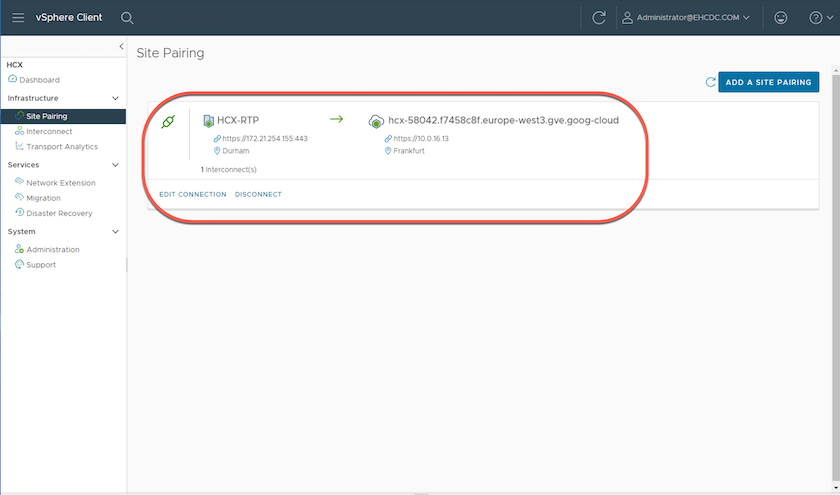Refresh the site pairing list
Screen dimensions: 840x495
[x=710, y=82]
